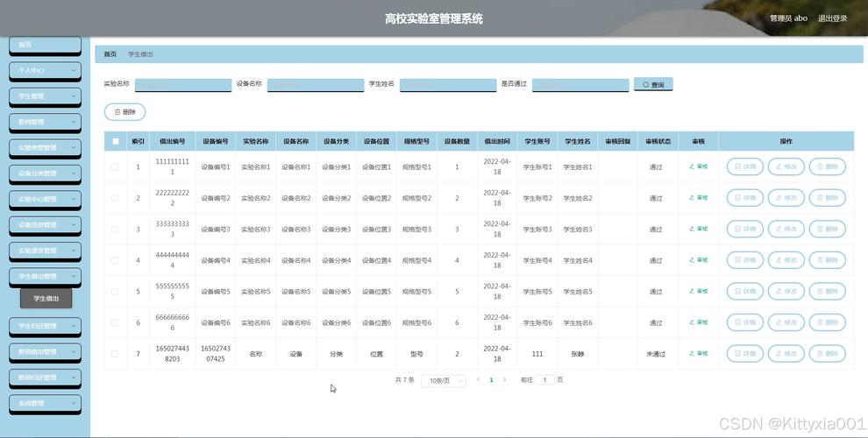
Task: Expand the 教师借出管理 sidebar menu
Action: click(x=46, y=352)
